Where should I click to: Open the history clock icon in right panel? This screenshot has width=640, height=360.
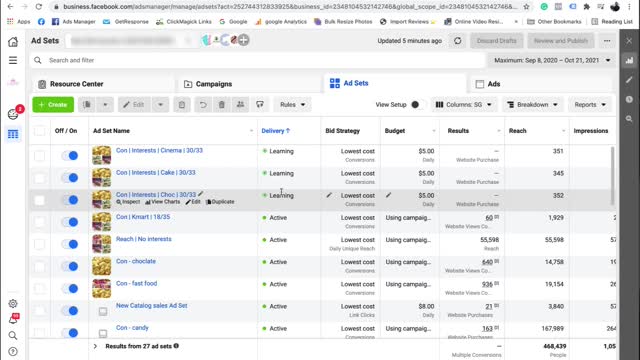(x=629, y=99)
